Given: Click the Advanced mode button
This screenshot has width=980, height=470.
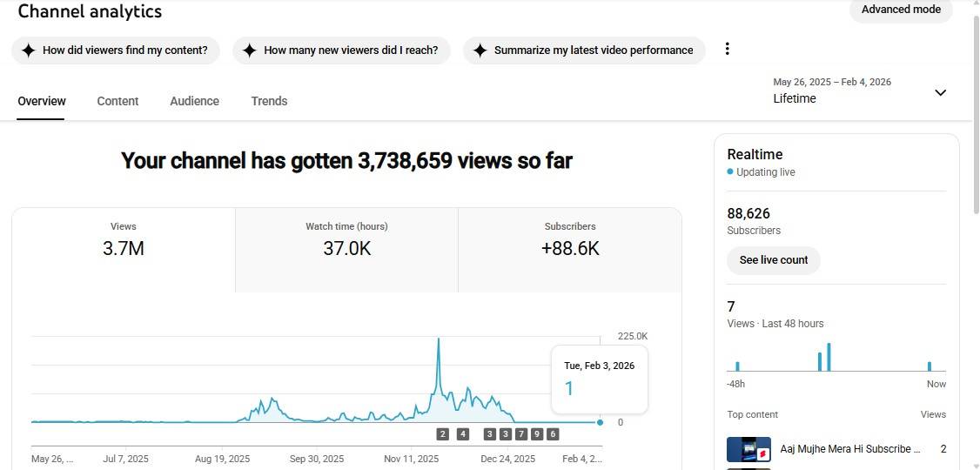Looking at the screenshot, I should pyautogui.click(x=901, y=10).
